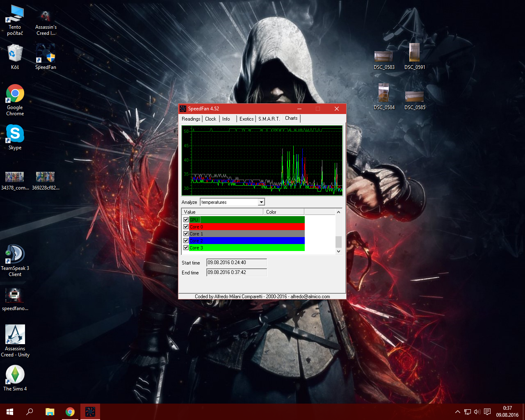Click the Start time field
Viewport: 525px width, 420px height.
coord(237,262)
